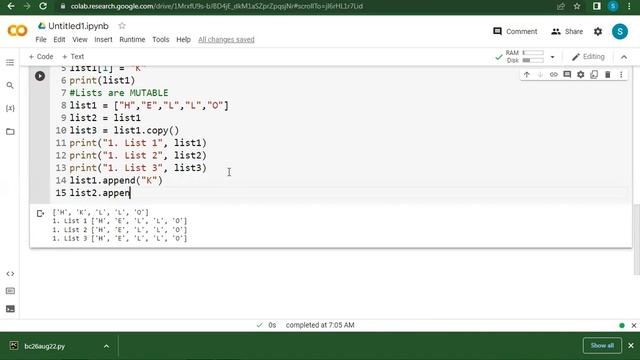640x360 pixels.
Task: Close the downloads bar
Action: (631, 346)
